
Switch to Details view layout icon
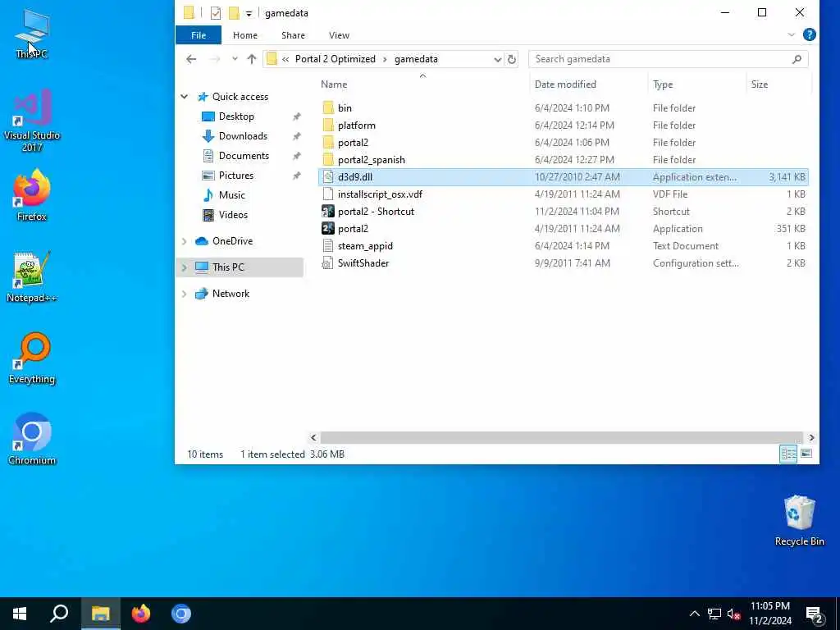point(788,454)
